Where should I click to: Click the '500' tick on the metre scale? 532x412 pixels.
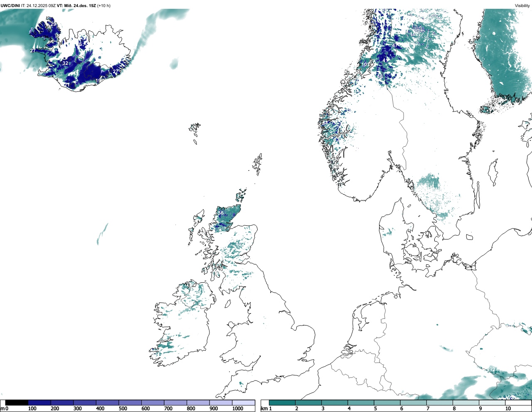pos(123,409)
